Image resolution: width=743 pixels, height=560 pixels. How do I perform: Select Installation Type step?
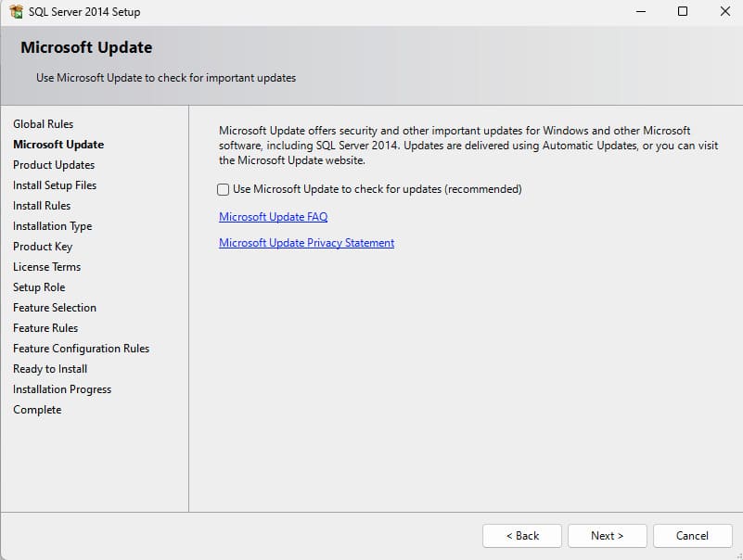[52, 226]
